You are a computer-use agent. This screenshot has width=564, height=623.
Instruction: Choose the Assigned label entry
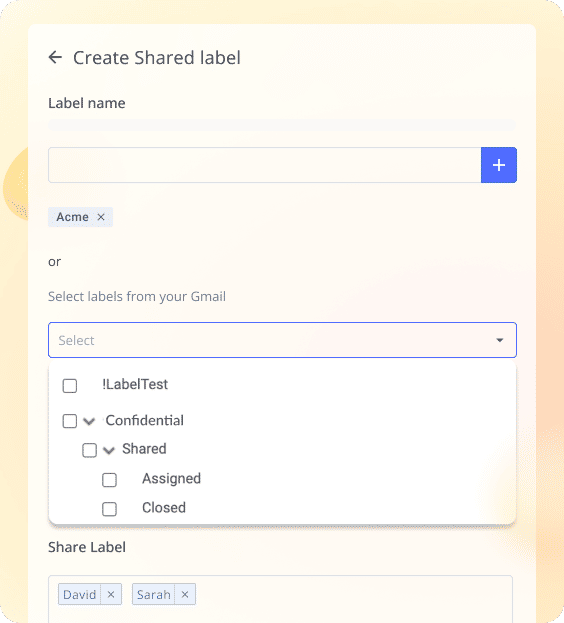(171, 479)
